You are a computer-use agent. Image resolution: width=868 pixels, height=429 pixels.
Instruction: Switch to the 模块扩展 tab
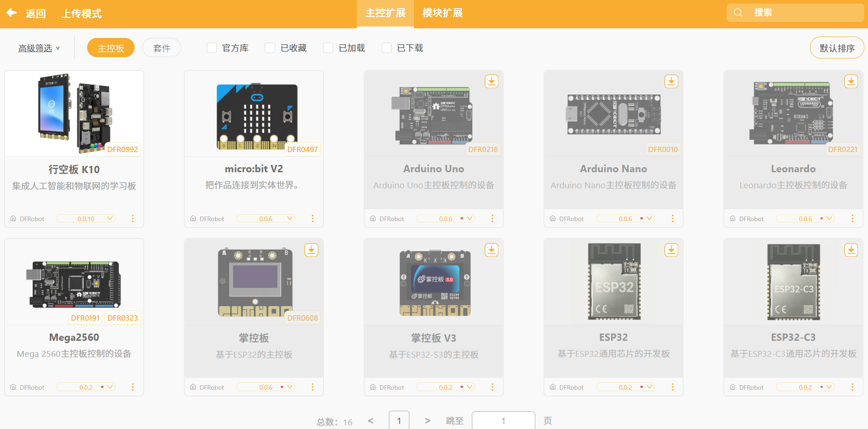[x=442, y=13]
